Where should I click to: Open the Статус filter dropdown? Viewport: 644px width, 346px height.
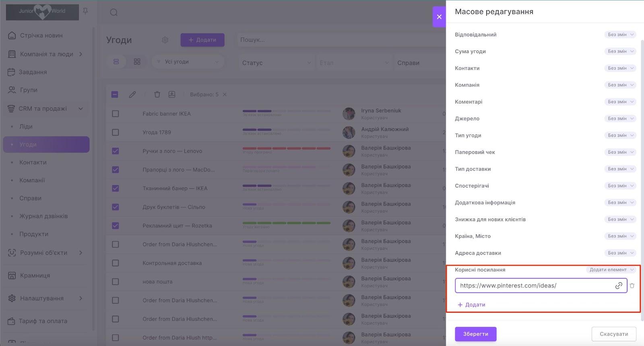[276, 63]
